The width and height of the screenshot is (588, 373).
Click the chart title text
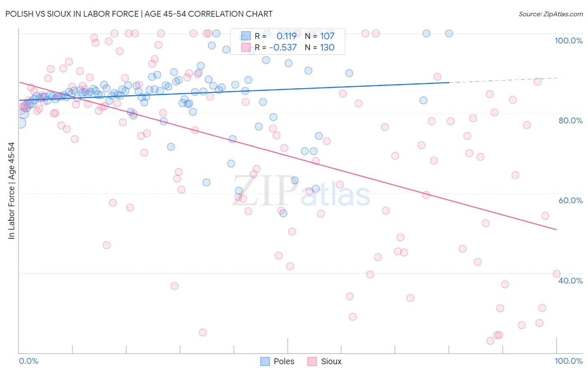pyautogui.click(x=139, y=14)
